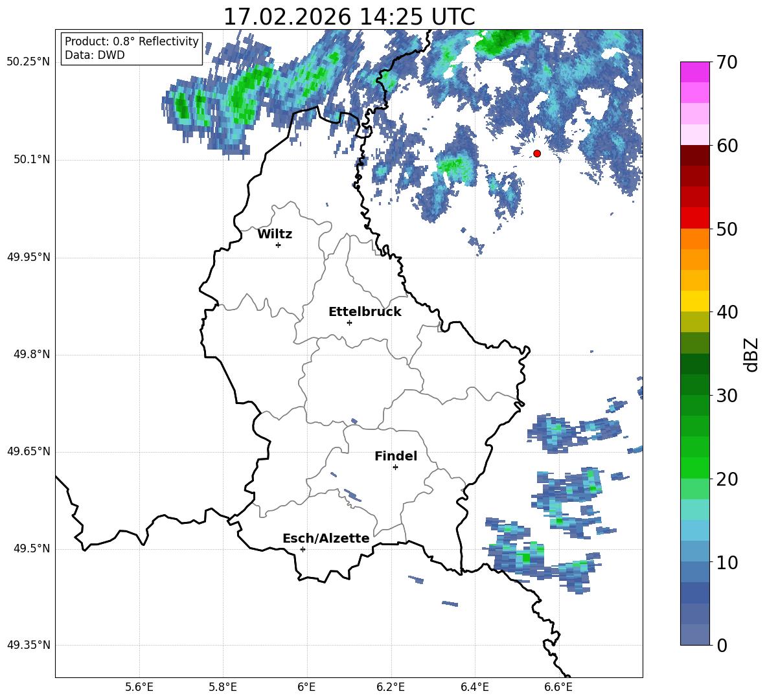The image size is (767, 700).
Task: Click the Ettelbruck station cross marker
Action: pos(349,322)
